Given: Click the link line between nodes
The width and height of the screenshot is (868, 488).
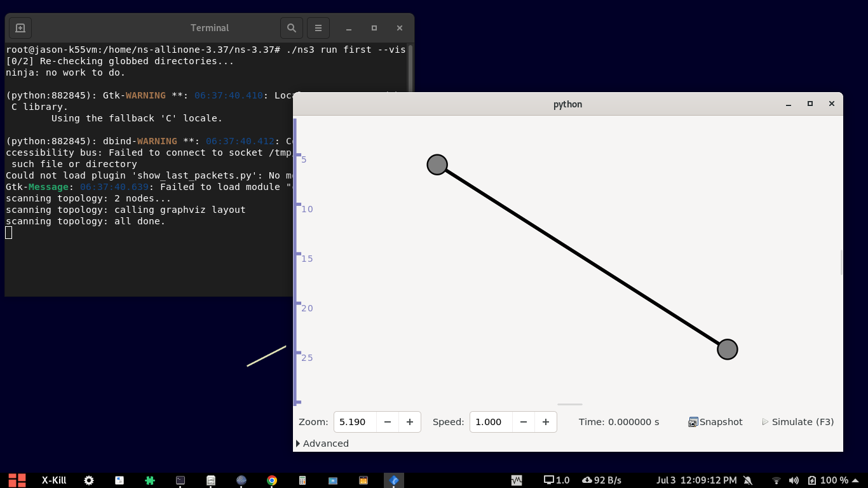Looking at the screenshot, I should (582, 257).
